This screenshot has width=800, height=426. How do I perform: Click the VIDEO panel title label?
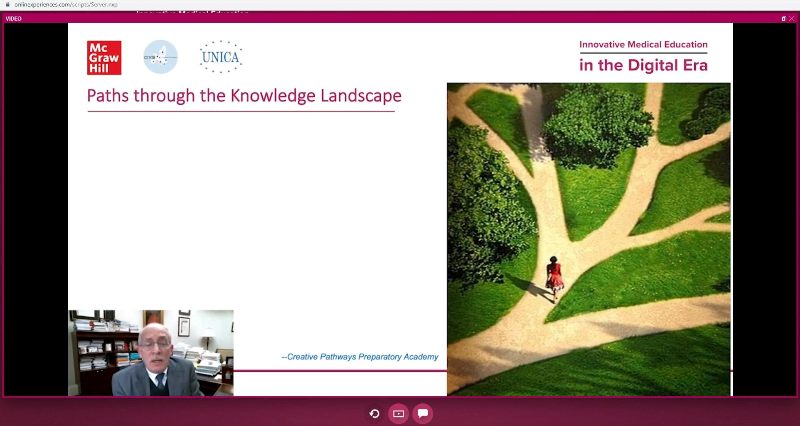pos(14,19)
